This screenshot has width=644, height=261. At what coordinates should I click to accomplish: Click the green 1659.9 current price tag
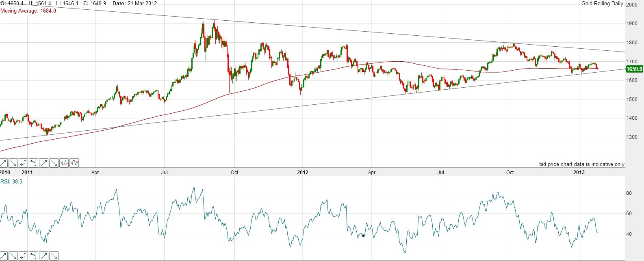634,69
